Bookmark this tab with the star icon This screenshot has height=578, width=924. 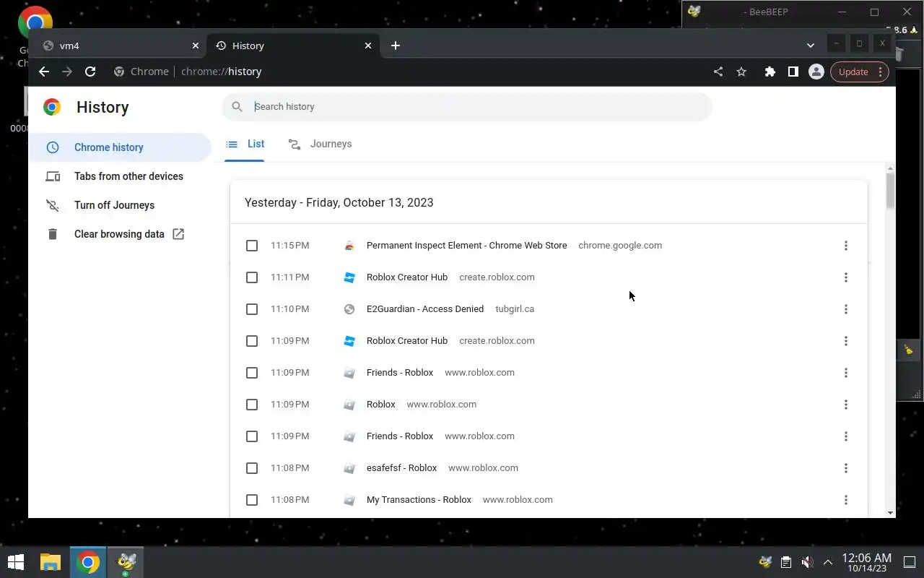(741, 72)
